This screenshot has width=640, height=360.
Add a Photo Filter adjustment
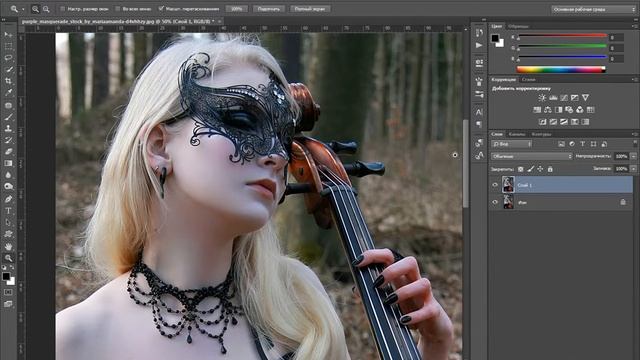[569, 110]
